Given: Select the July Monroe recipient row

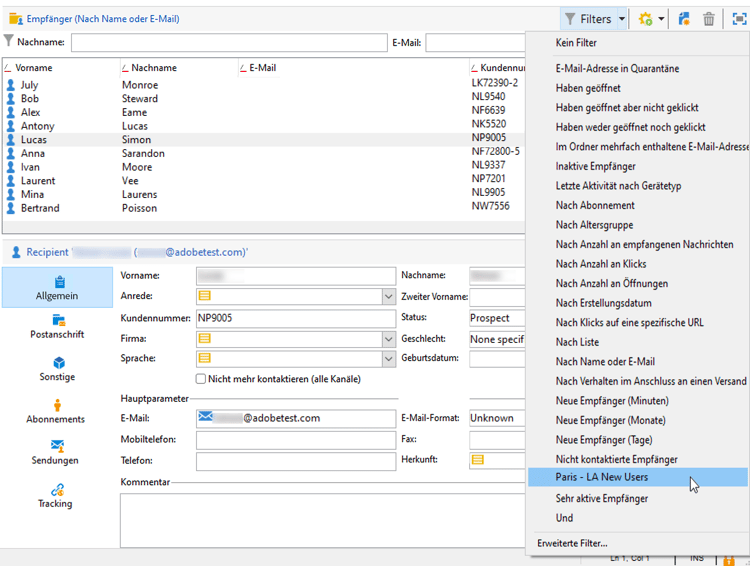Looking at the screenshot, I should [x=263, y=85].
